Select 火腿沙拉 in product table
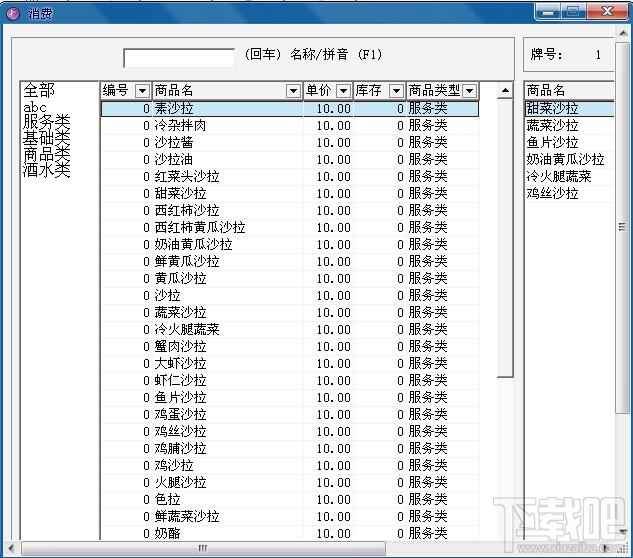 (x=289, y=482)
